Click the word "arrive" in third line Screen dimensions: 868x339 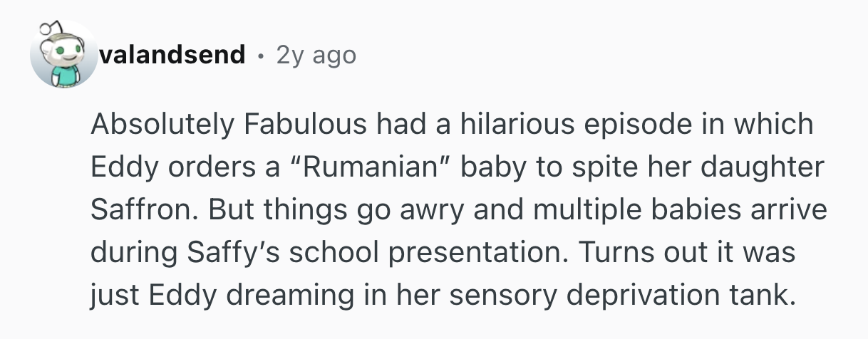coord(791,209)
